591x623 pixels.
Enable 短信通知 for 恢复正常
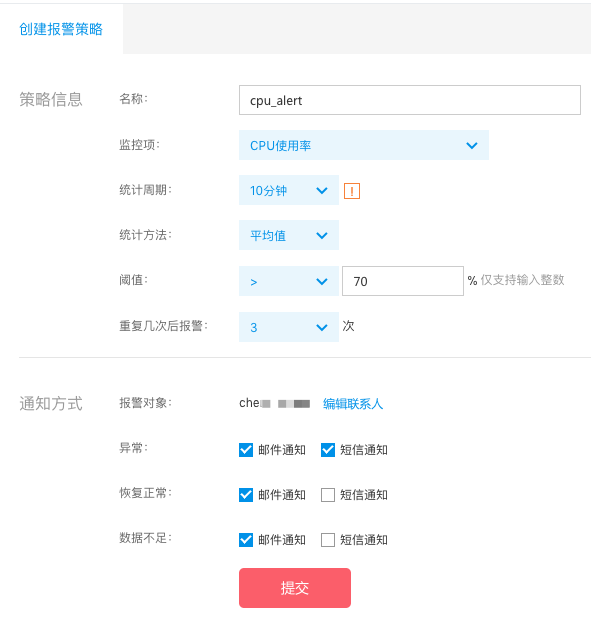click(x=328, y=495)
